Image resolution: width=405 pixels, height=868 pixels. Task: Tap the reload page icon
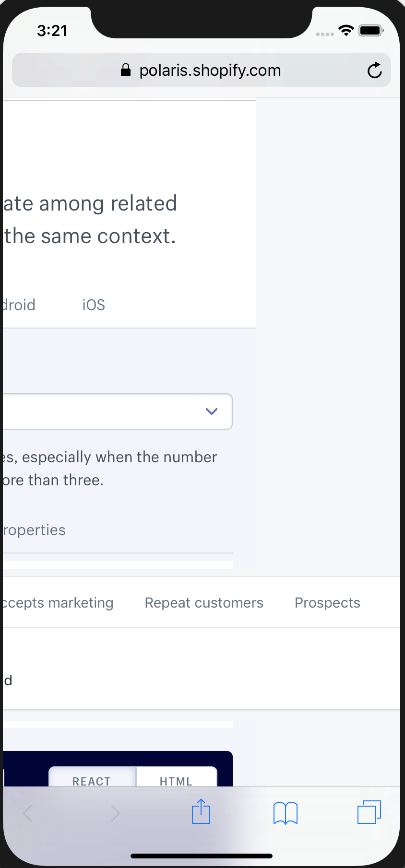tap(374, 70)
